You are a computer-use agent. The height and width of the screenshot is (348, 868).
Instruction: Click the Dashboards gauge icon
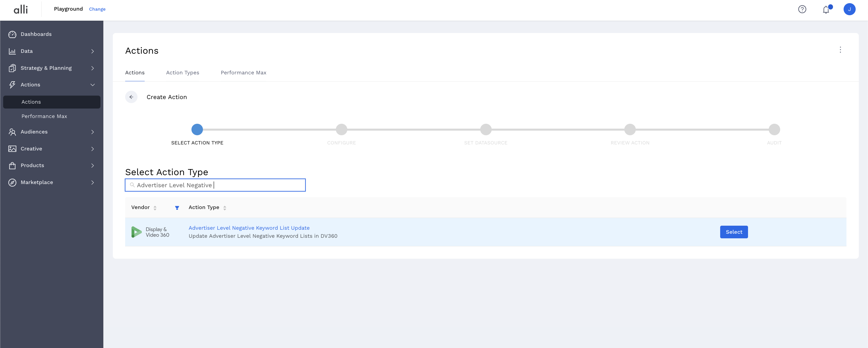coord(12,34)
